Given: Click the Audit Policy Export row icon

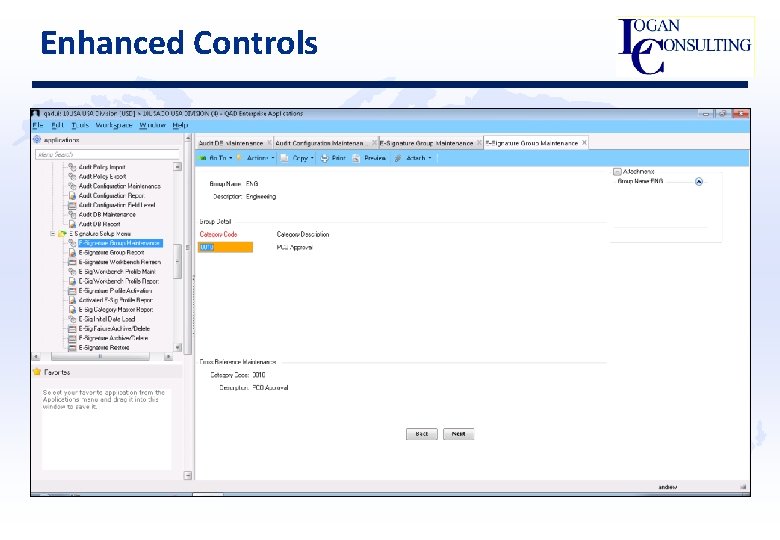Looking at the screenshot, I should point(72,177).
